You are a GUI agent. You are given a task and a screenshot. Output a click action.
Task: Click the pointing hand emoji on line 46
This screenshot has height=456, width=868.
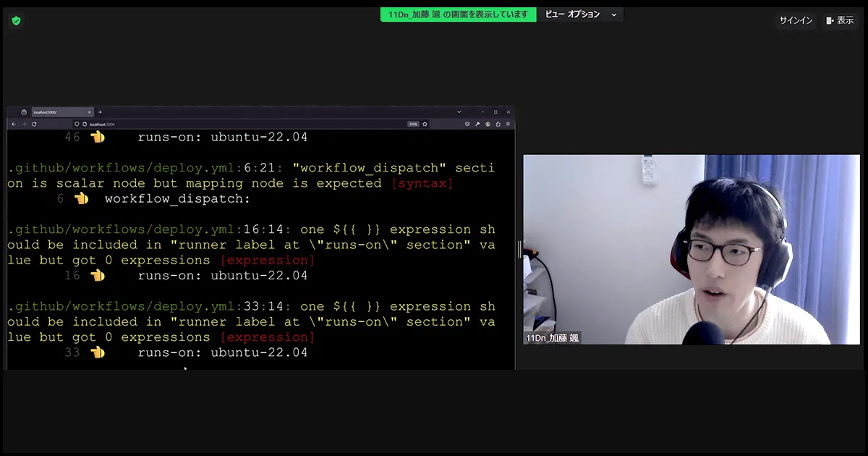98,137
